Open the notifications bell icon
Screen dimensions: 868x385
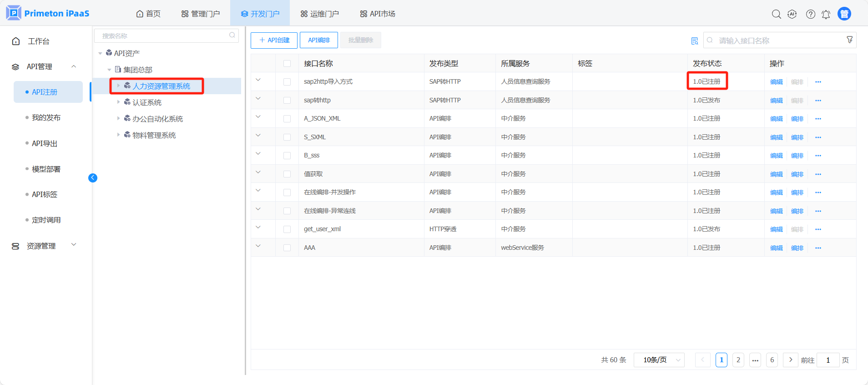pos(826,15)
